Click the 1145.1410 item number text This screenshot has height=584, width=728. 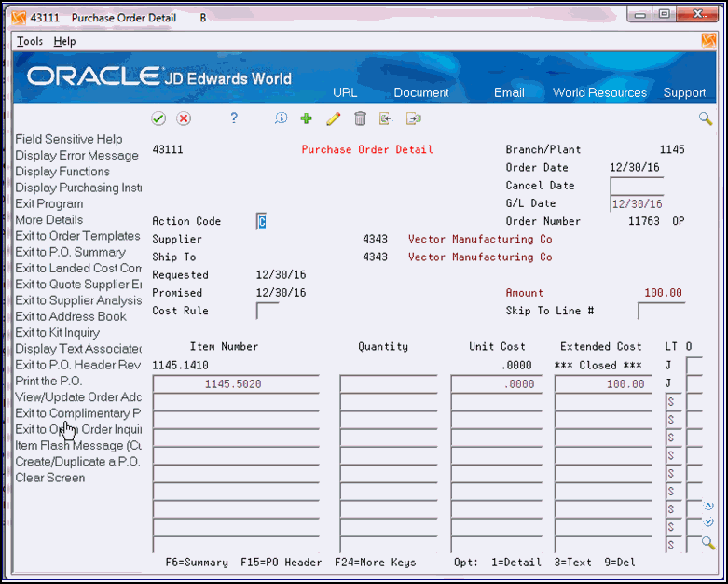pos(180,366)
